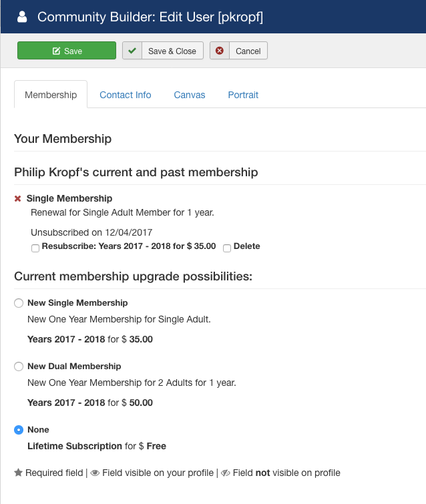Click the green Save button
426x504 pixels.
pos(67,51)
